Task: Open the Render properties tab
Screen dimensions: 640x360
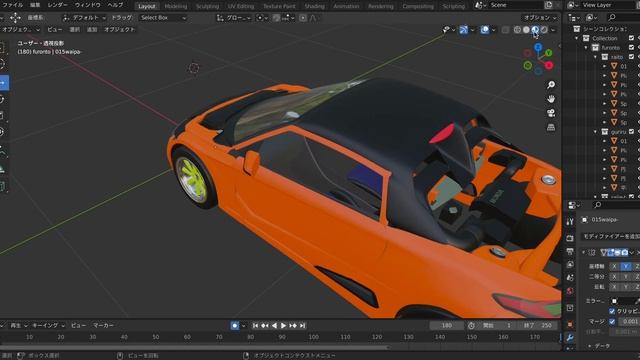Action: pos(570,238)
